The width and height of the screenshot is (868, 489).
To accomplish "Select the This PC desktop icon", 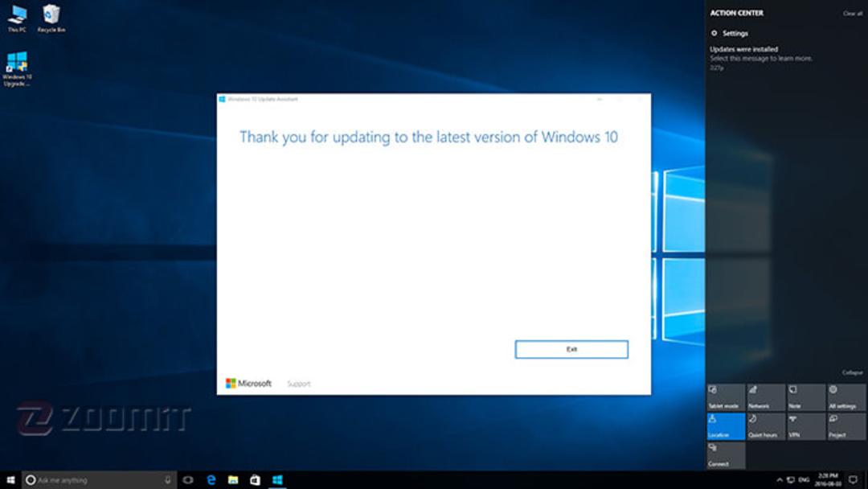I will click(17, 18).
